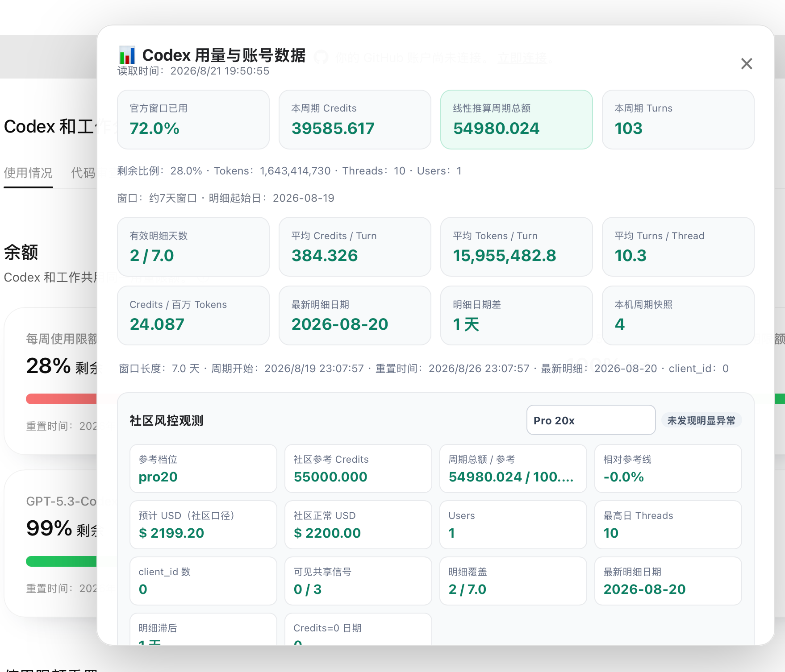Switch to the 使用情况 tab in background page
The height and width of the screenshot is (672, 785).
pos(28,173)
